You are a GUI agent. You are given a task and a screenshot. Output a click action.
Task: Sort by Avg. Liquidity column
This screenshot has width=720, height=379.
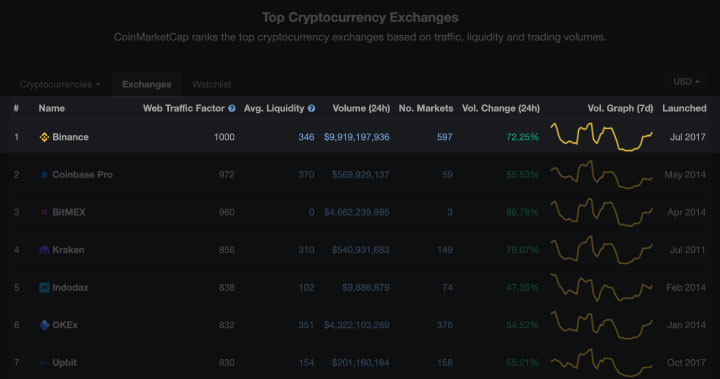click(274, 108)
